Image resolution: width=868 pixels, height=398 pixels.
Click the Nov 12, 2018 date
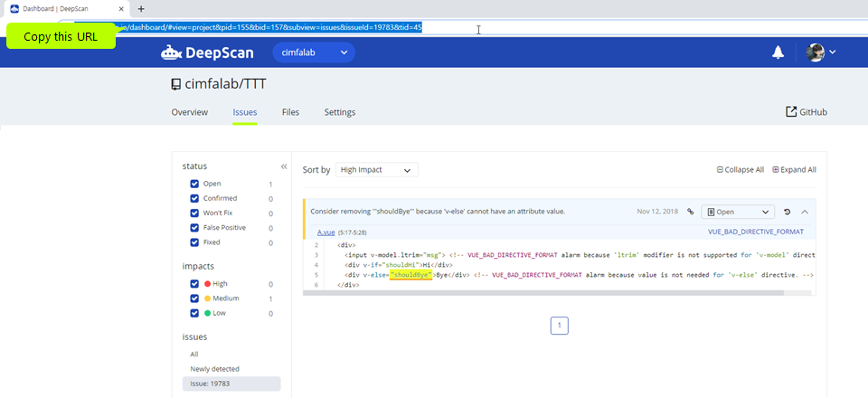(657, 212)
